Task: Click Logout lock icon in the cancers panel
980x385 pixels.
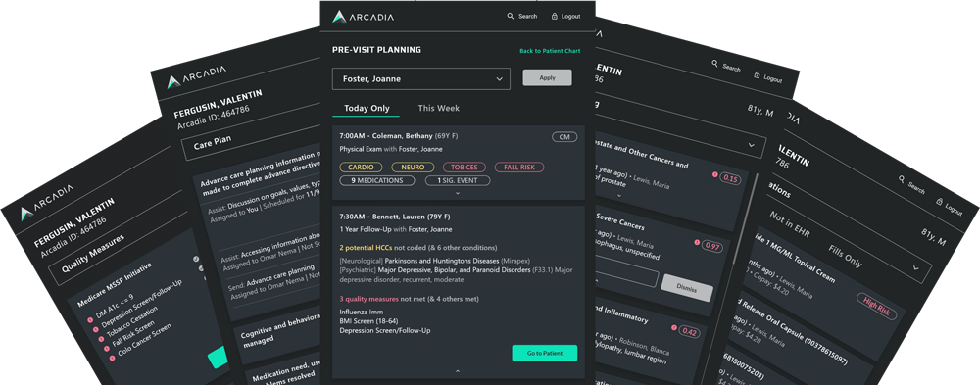Action: coord(757,75)
